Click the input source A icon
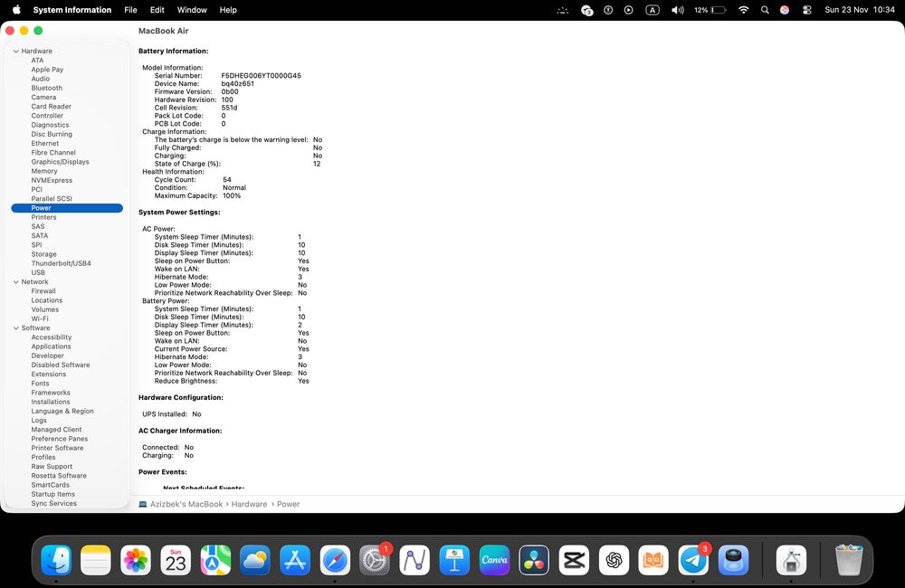Viewport: 905px width, 588px height. (653, 10)
